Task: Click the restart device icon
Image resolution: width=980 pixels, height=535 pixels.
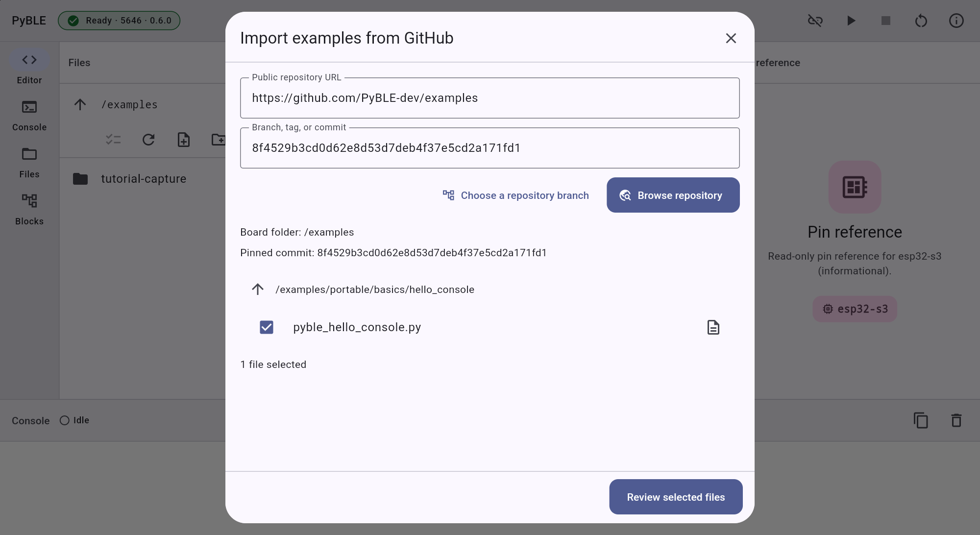Action: tap(921, 21)
